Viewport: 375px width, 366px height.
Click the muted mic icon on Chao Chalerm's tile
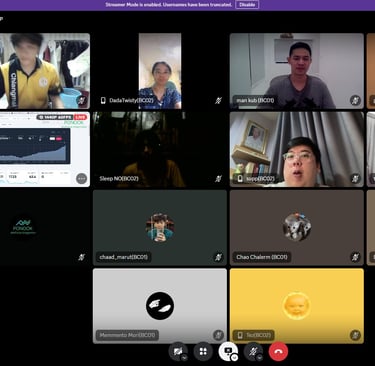(355, 257)
